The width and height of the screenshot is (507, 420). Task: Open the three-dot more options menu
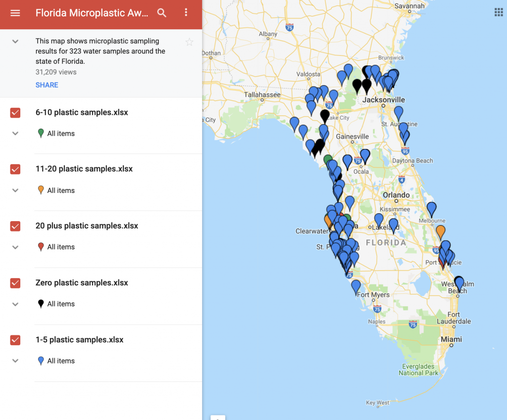pyautogui.click(x=186, y=13)
